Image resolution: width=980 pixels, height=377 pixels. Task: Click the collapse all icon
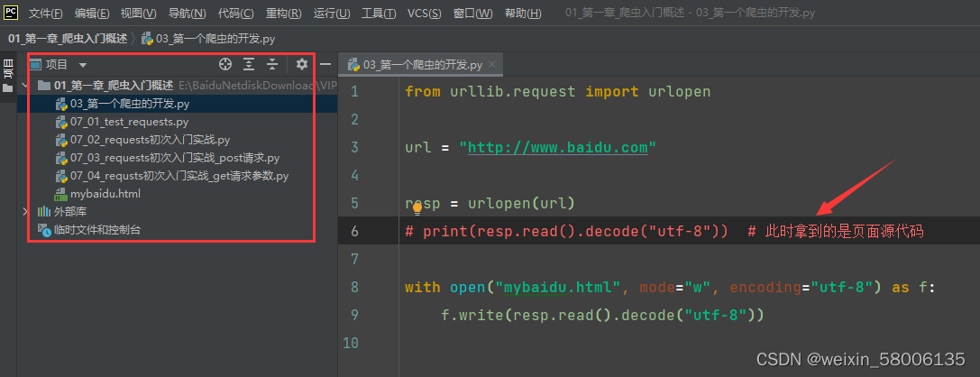[272, 64]
